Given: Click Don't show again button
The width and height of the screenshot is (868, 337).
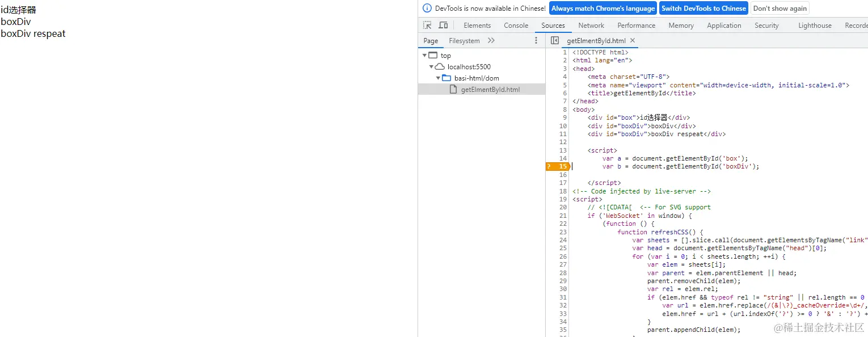Looking at the screenshot, I should pos(780,9).
